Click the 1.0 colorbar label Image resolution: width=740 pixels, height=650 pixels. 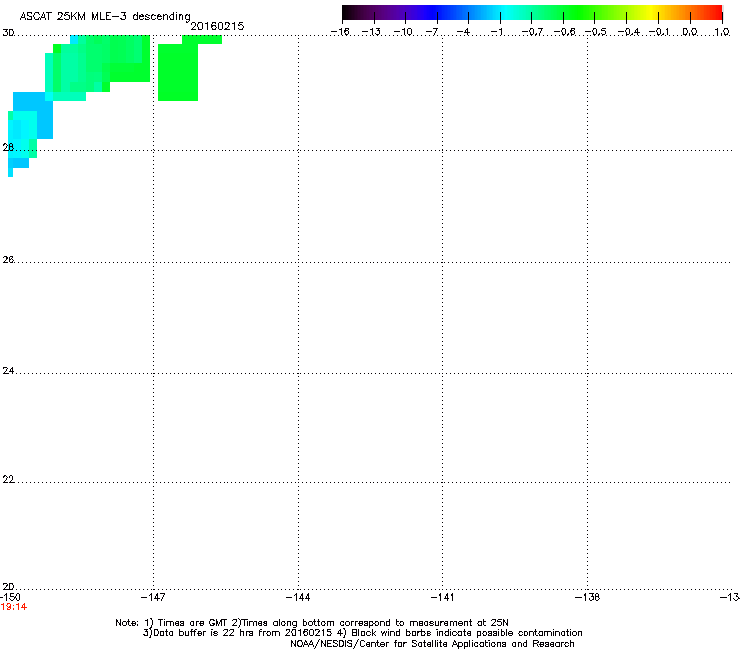722,32
